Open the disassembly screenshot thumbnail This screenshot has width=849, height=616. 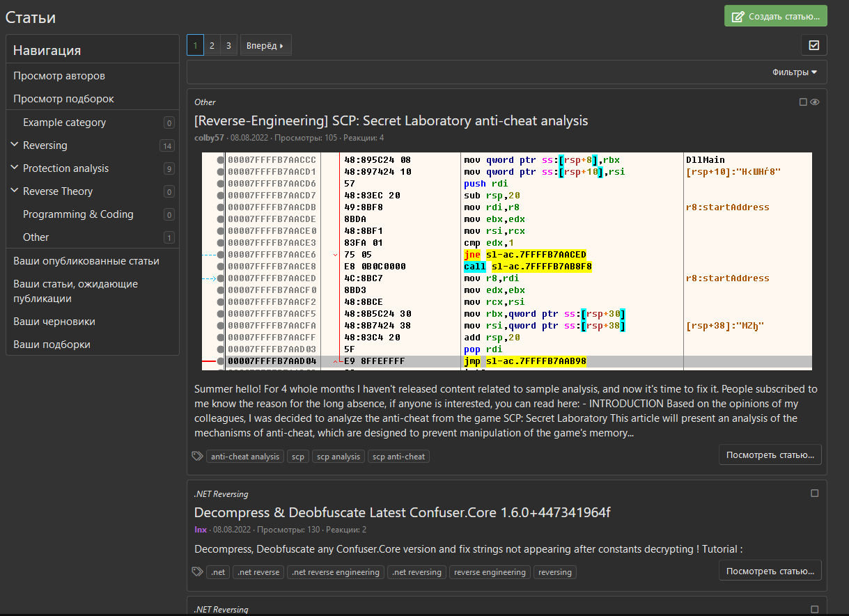pos(506,261)
